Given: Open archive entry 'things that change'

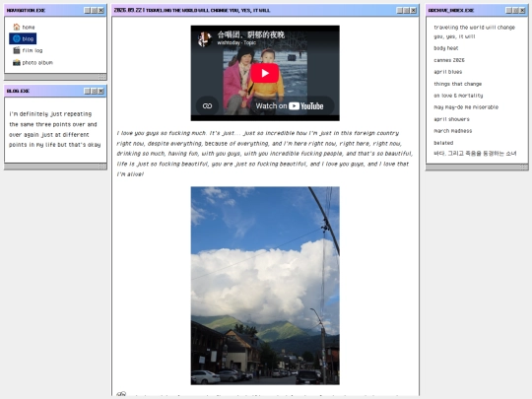Looking at the screenshot, I should (458, 84).
